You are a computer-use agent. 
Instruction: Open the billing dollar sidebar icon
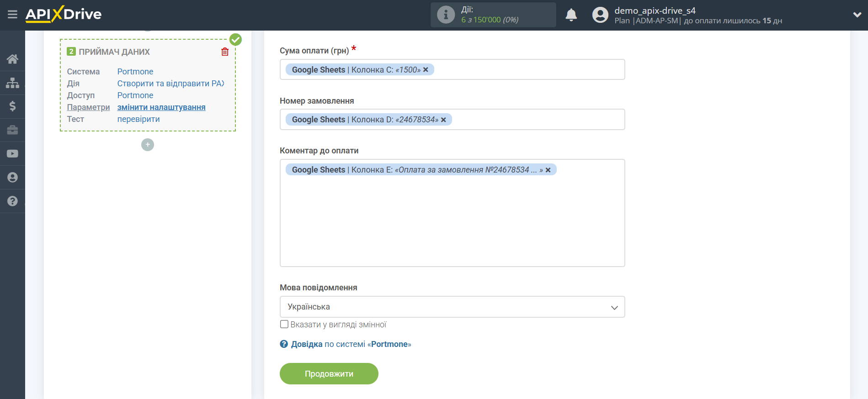[12, 106]
